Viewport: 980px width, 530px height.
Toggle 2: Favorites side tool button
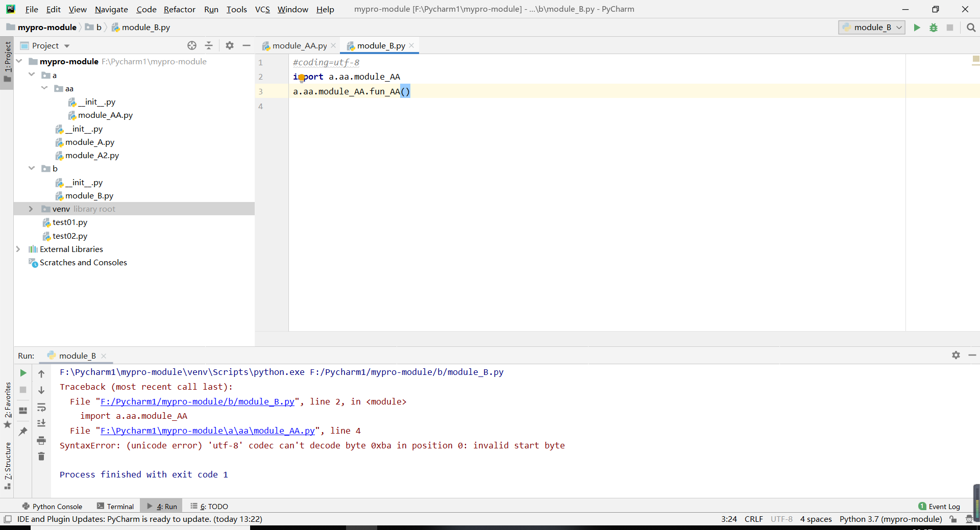pos(7,405)
